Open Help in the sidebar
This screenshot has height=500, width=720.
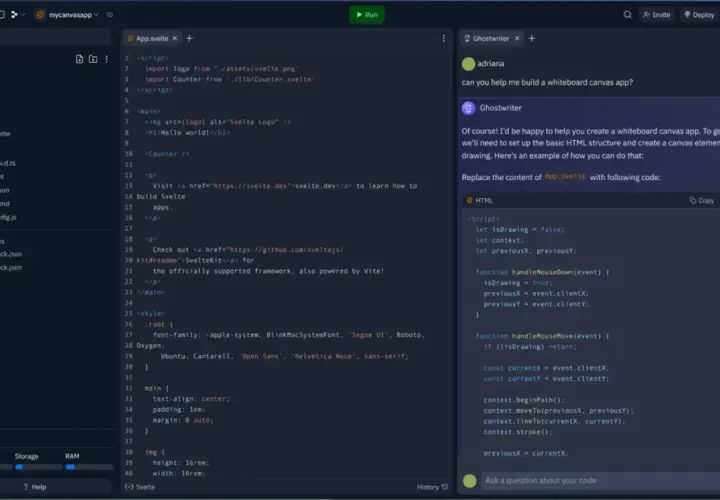click(x=35, y=487)
